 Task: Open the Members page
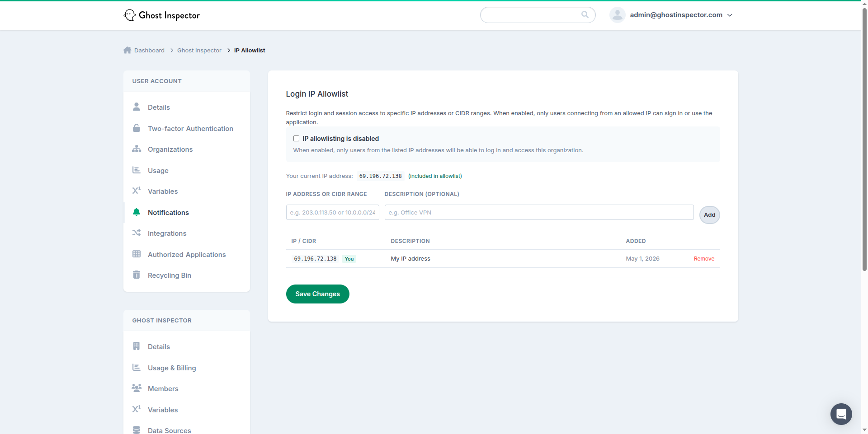point(163,389)
